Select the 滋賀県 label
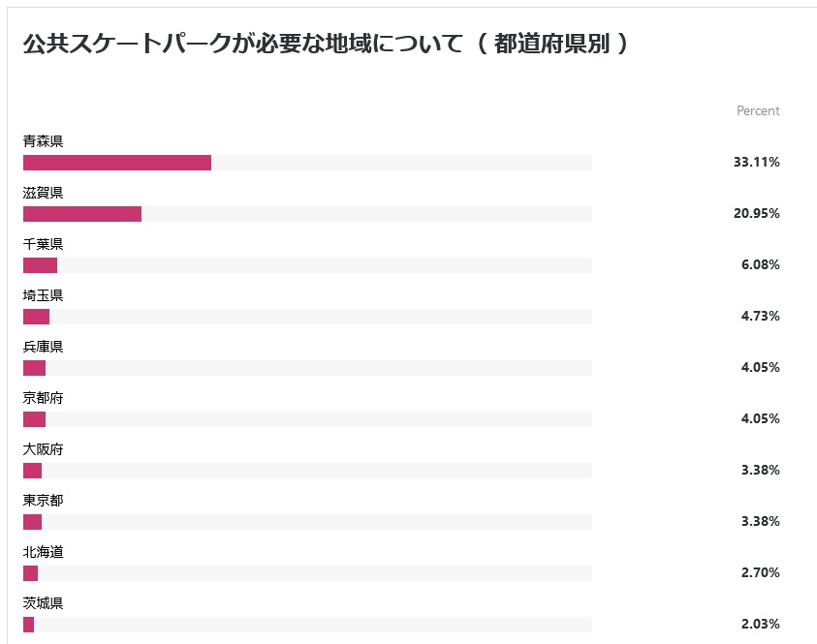This screenshot has height=644, width=817. pyautogui.click(x=44, y=193)
